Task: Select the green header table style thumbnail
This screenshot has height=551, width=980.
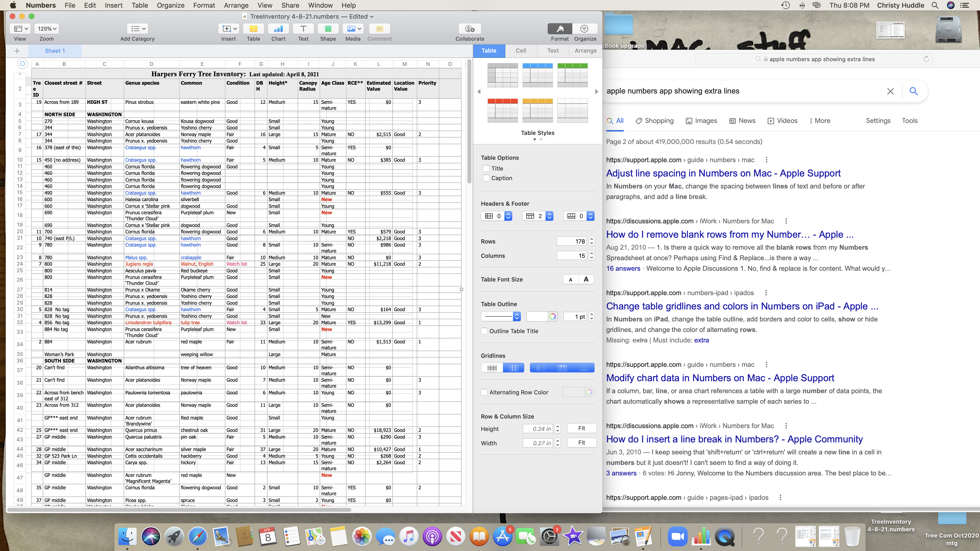Action: click(x=572, y=75)
